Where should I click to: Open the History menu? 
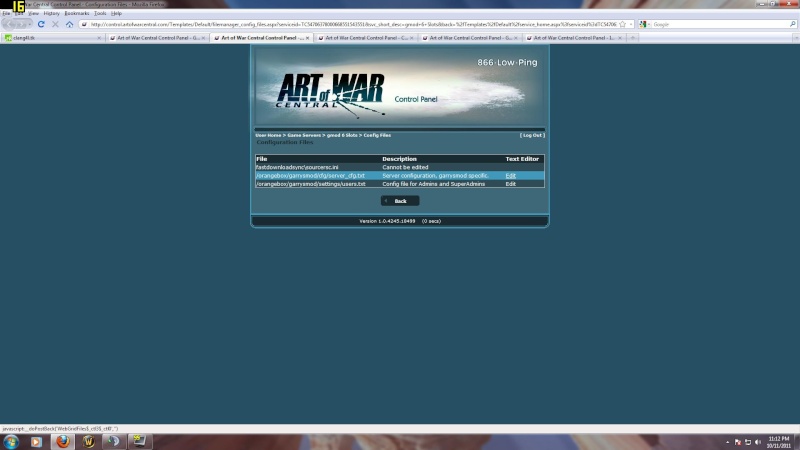(x=51, y=13)
